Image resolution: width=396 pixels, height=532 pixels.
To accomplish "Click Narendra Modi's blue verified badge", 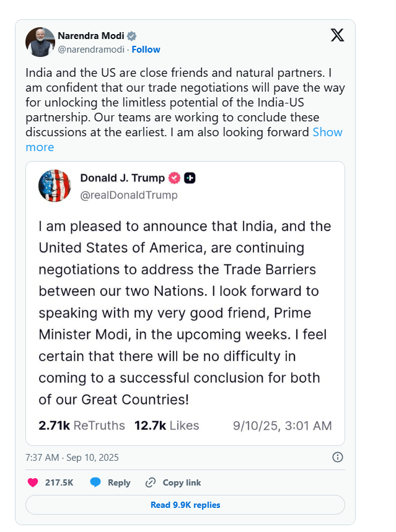I will [x=132, y=36].
